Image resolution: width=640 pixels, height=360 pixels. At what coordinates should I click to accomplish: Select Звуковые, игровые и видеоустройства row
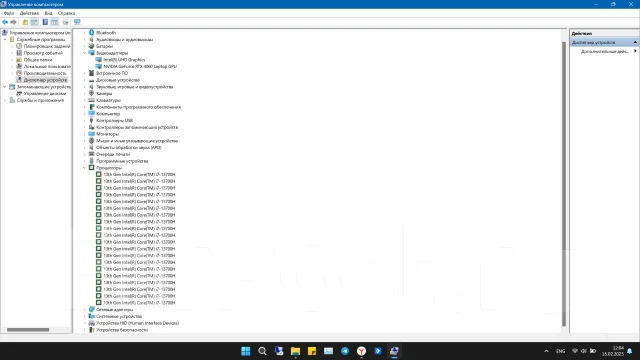coord(135,87)
